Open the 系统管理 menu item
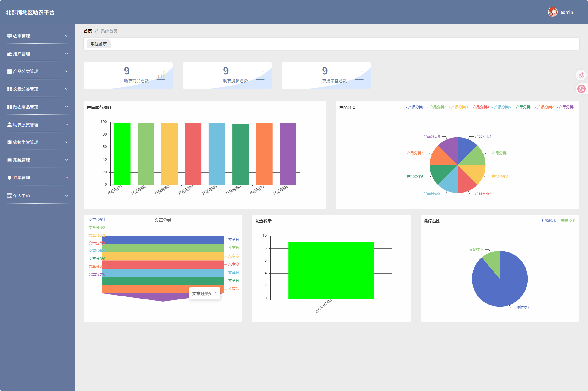Image resolution: width=588 pixels, height=391 pixels. (37, 160)
